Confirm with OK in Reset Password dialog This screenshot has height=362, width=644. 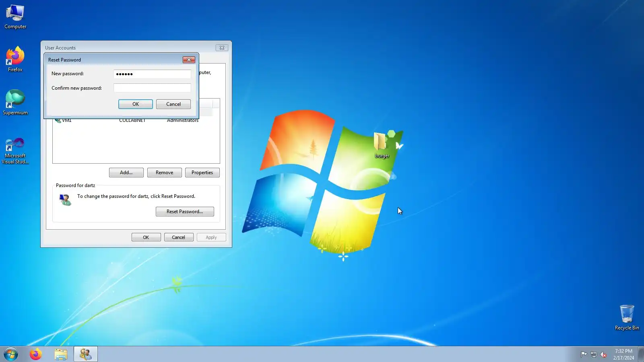point(136,104)
